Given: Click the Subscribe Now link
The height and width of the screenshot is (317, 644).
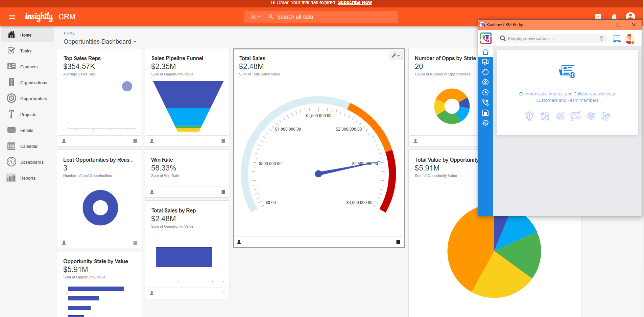Looking at the screenshot, I should click(x=355, y=3).
